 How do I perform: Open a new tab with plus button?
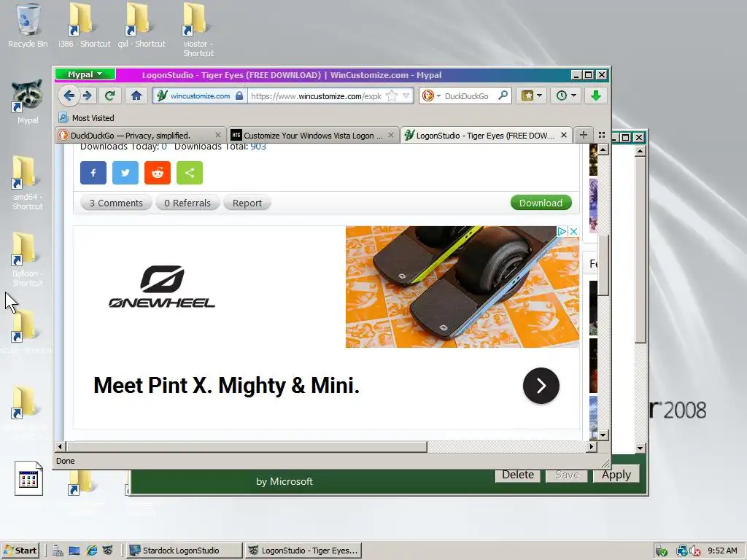pyautogui.click(x=583, y=135)
